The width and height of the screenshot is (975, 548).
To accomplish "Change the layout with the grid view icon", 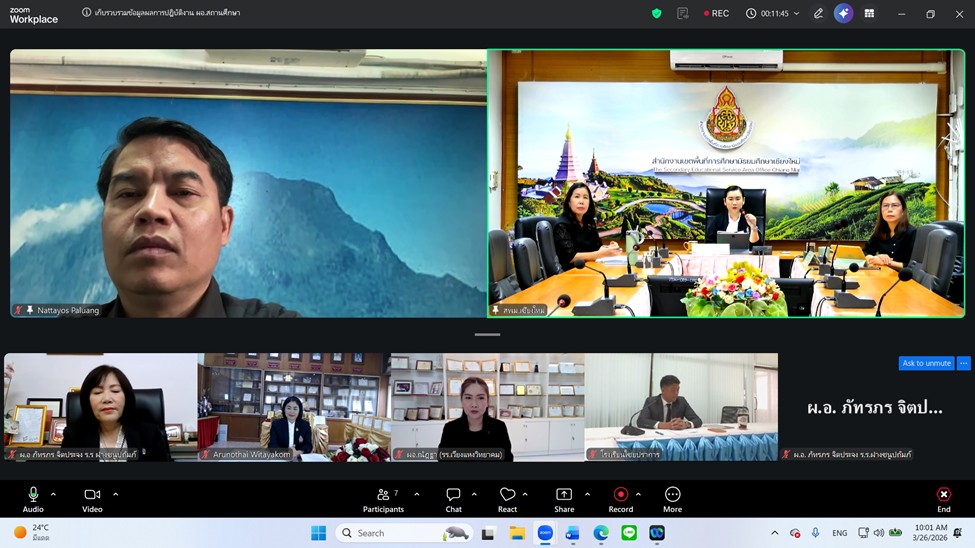I will click(x=869, y=14).
